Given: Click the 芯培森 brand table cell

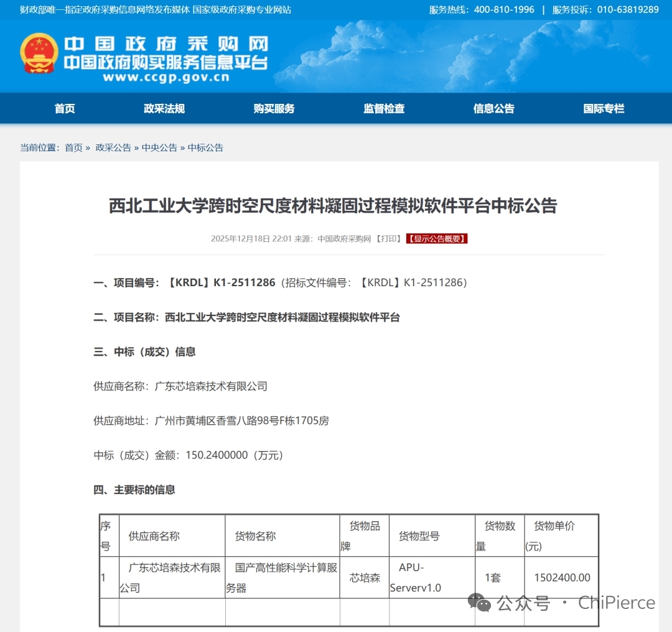Looking at the screenshot, I should pyautogui.click(x=364, y=578).
